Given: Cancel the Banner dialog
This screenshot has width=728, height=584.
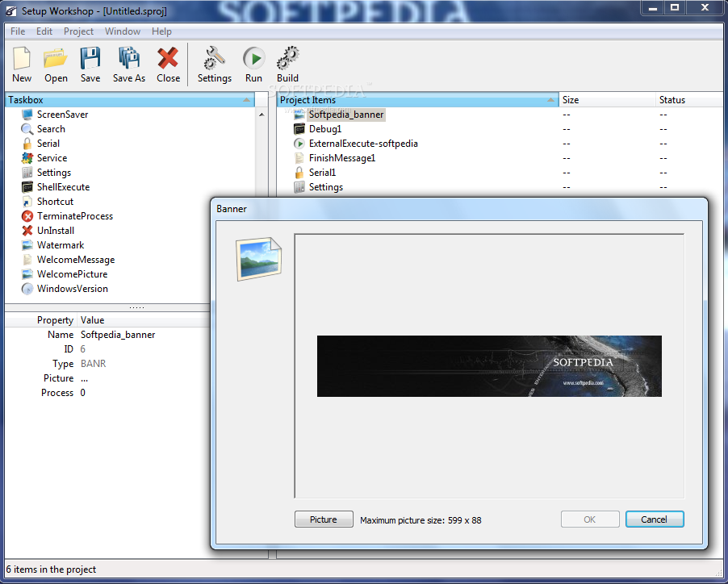Looking at the screenshot, I should point(655,519).
